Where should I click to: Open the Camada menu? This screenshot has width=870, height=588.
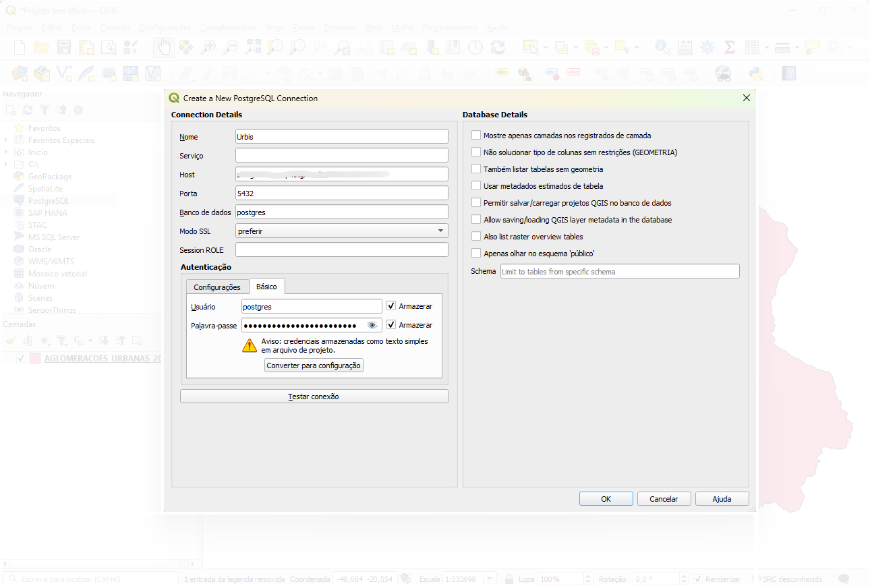(x=115, y=28)
